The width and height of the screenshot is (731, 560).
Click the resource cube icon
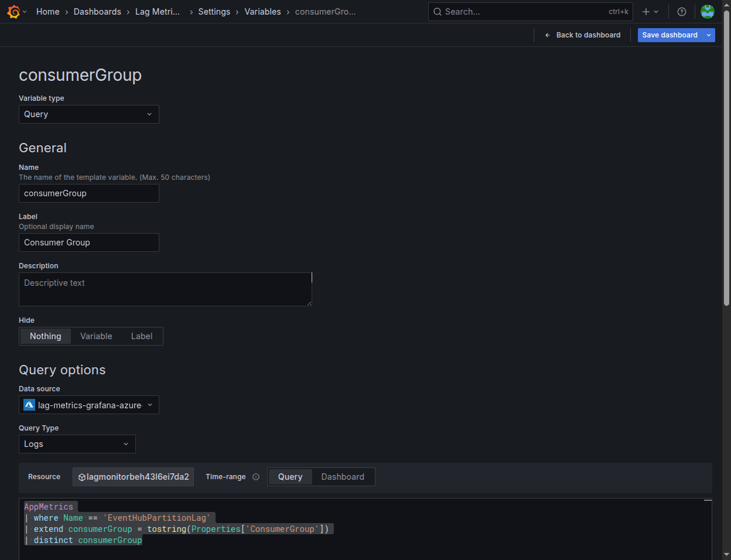(x=81, y=477)
